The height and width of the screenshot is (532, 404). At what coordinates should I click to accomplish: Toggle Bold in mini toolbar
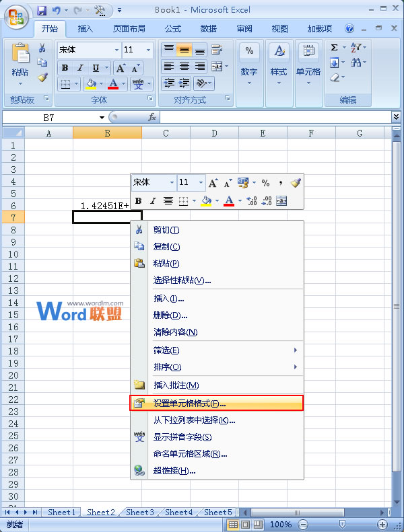(x=138, y=201)
